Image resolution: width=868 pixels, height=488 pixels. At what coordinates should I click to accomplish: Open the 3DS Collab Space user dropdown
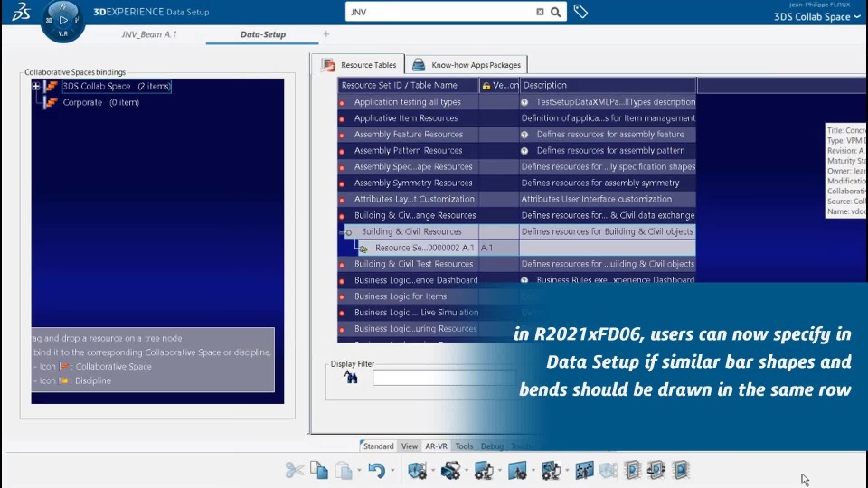coord(817,16)
